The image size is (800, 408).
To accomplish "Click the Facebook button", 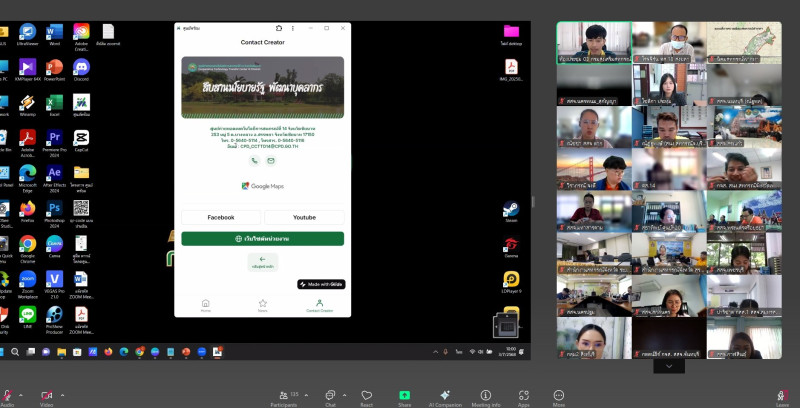I will [x=221, y=217].
